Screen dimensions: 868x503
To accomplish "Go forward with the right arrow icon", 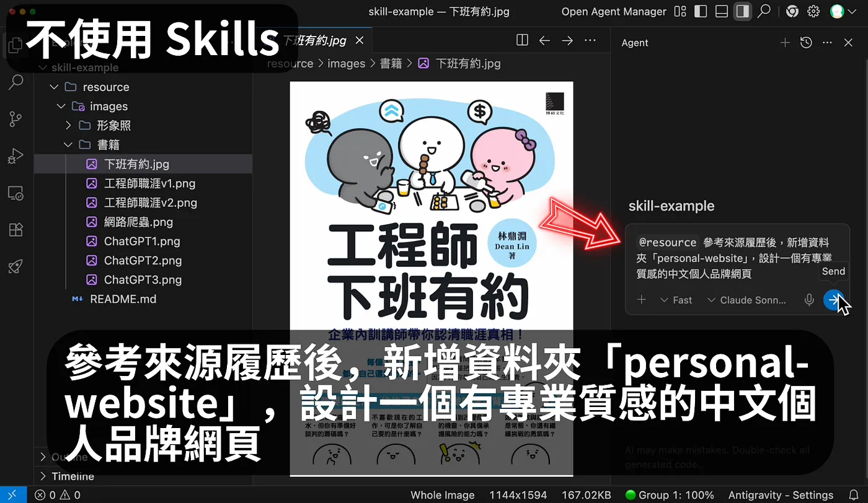I will [x=567, y=40].
